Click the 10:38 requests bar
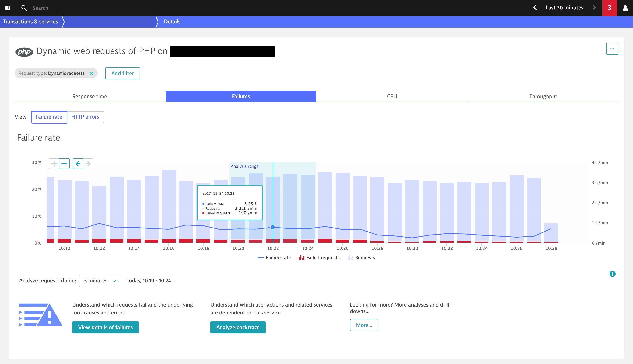Image resolution: width=633 pixels, height=364 pixels. 551,232
